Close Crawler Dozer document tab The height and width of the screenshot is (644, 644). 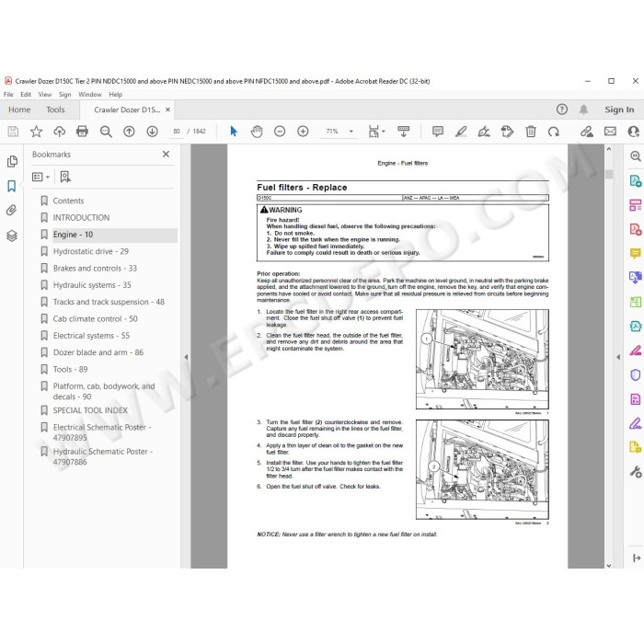pyautogui.click(x=167, y=109)
